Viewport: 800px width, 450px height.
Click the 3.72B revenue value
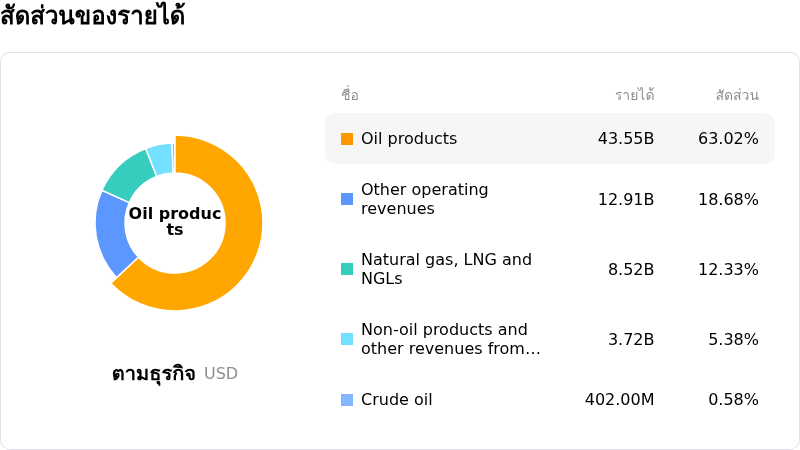tap(631, 339)
